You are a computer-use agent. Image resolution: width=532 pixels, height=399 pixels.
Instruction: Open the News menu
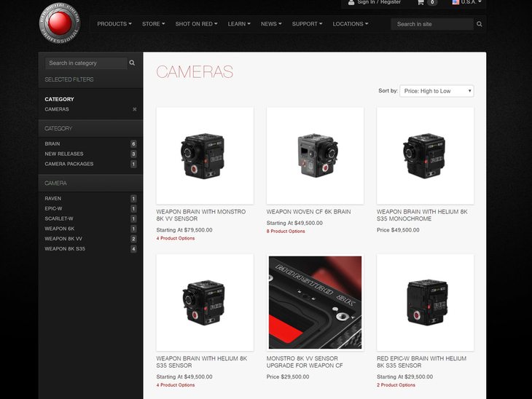pos(271,24)
